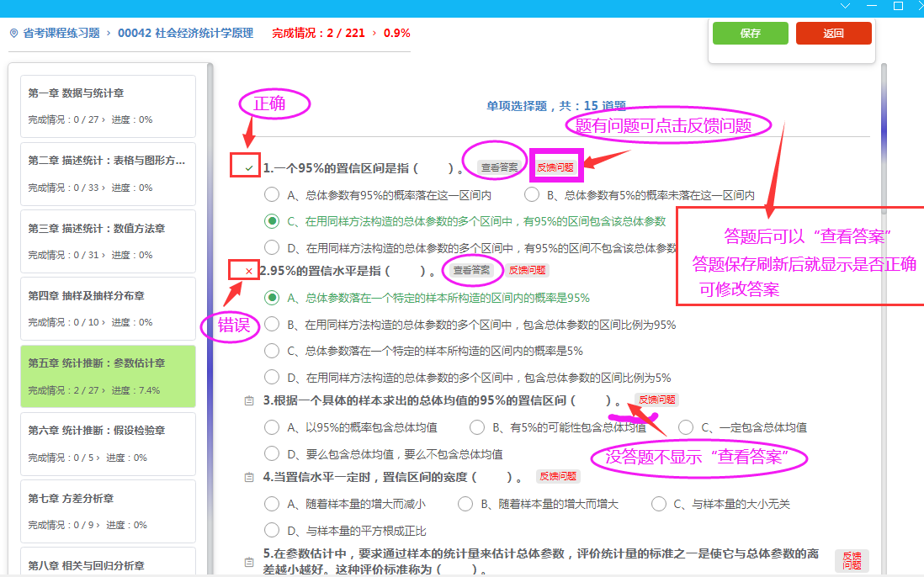Viewport: 924px width, 577px height.
Task: Click the 0.9% progress text
Action: click(x=396, y=34)
